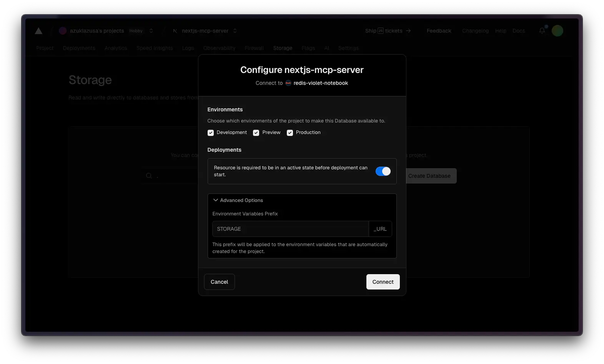The height and width of the screenshot is (364, 604).
Task: Open the Feedback button
Action: pyautogui.click(x=439, y=31)
